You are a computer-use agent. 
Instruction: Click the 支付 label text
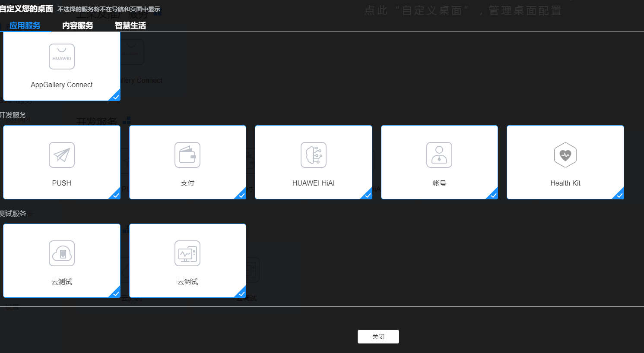click(187, 183)
